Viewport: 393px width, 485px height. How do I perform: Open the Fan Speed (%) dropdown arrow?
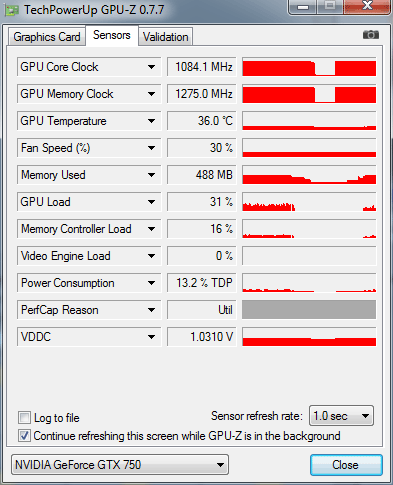pos(151,148)
